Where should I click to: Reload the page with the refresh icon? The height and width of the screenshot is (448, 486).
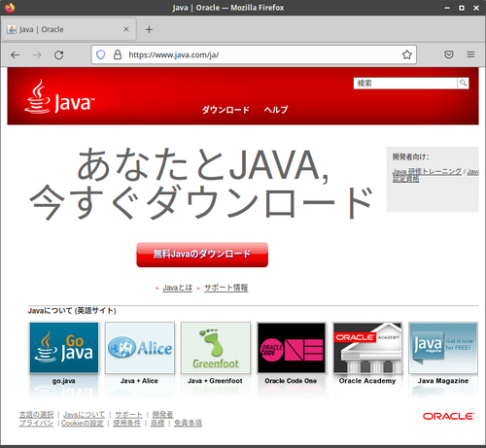point(58,55)
